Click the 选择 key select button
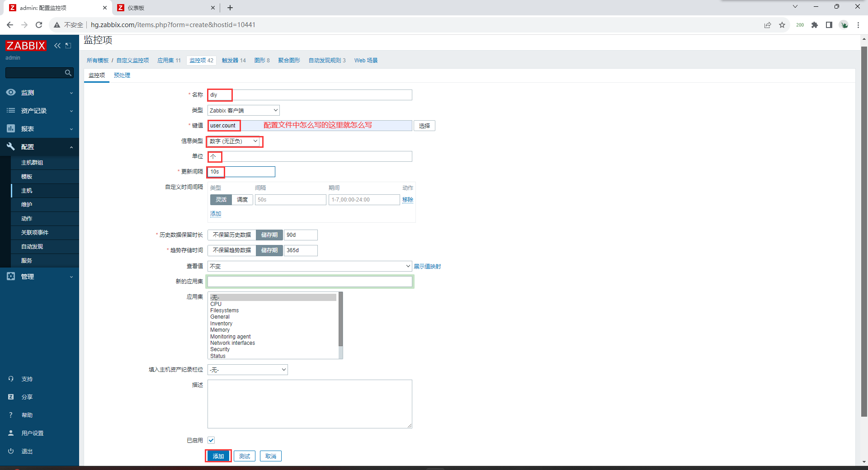 coord(425,126)
